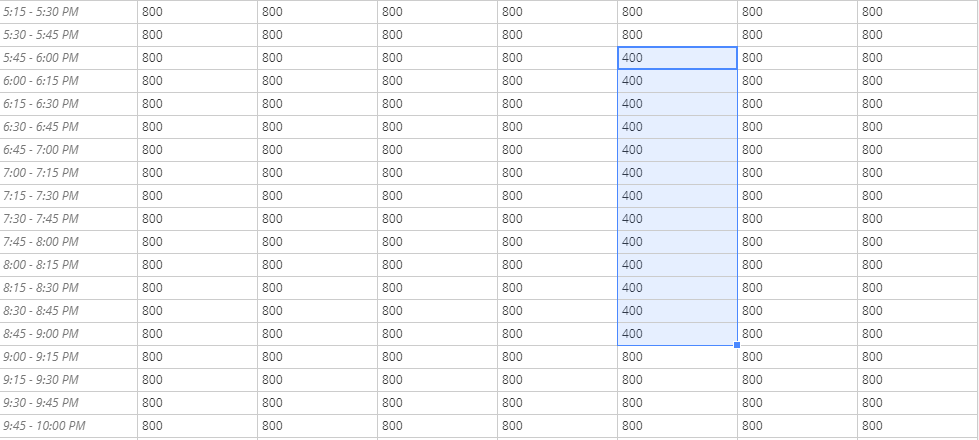Click rightmost 800 cell in 9:00 - 9:15 PM row
Viewport: 979px width, 440px height.
point(918,357)
